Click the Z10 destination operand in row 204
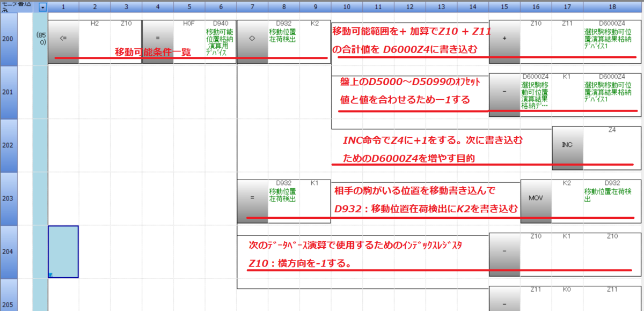The height and width of the screenshot is (311, 644). tap(612, 236)
